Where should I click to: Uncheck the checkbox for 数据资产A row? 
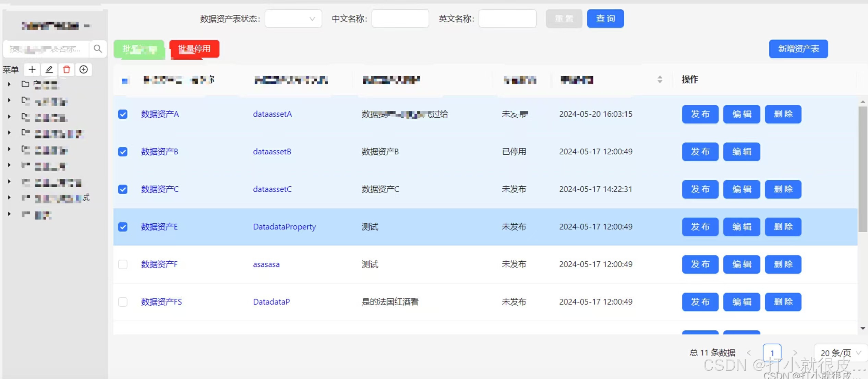click(123, 114)
